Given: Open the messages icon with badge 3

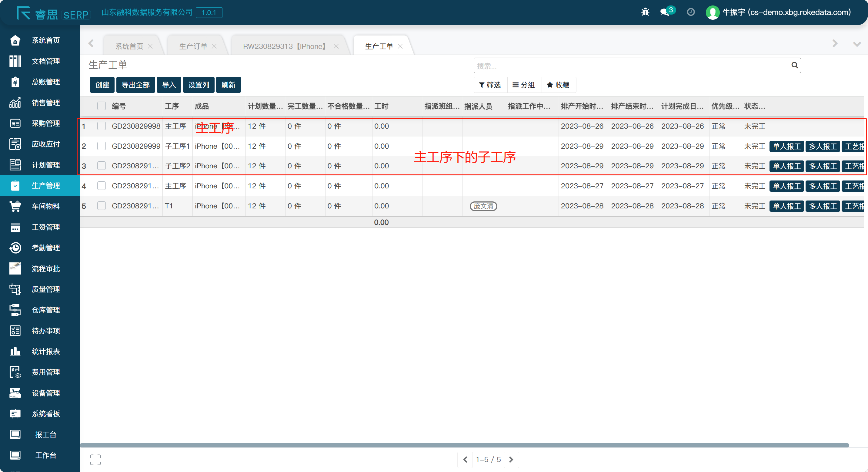Looking at the screenshot, I should [665, 12].
